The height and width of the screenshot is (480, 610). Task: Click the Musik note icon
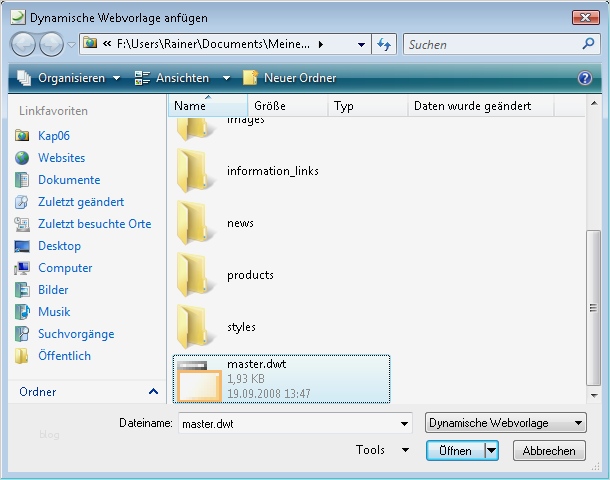pos(22,312)
